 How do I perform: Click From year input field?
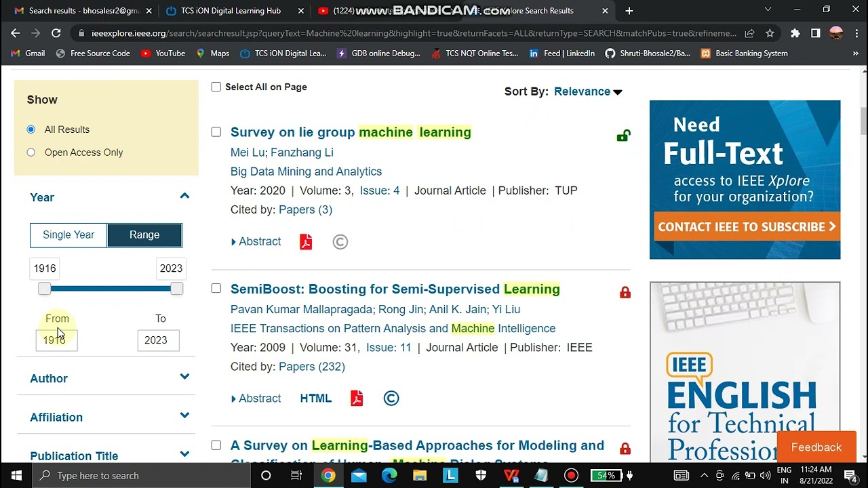(57, 340)
